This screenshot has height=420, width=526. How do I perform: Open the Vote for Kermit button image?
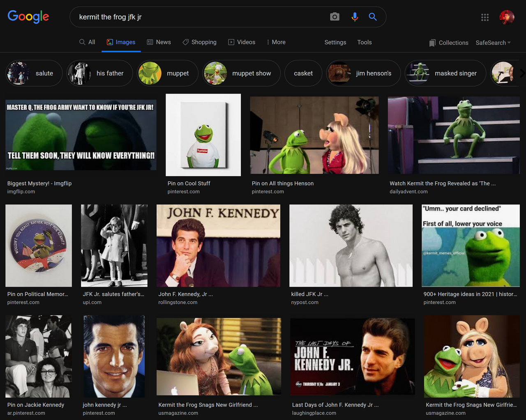(x=39, y=246)
